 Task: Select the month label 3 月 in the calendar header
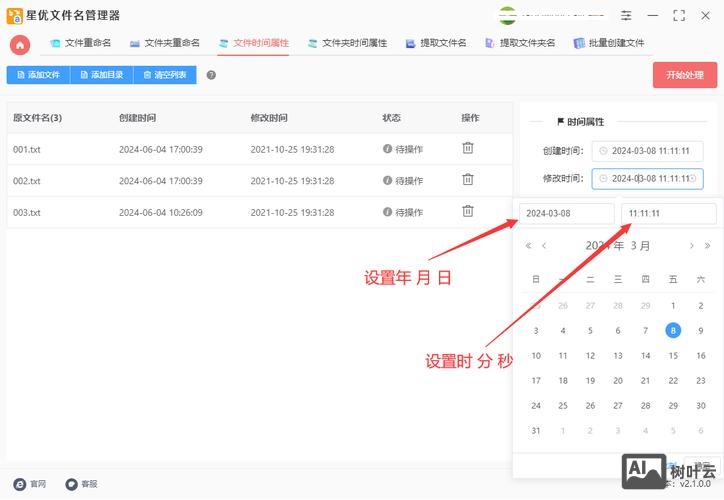point(640,246)
